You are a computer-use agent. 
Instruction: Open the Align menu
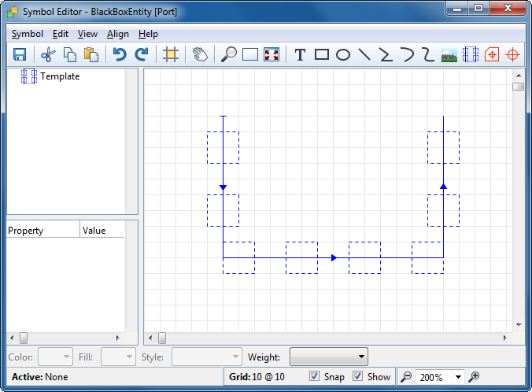pos(118,34)
